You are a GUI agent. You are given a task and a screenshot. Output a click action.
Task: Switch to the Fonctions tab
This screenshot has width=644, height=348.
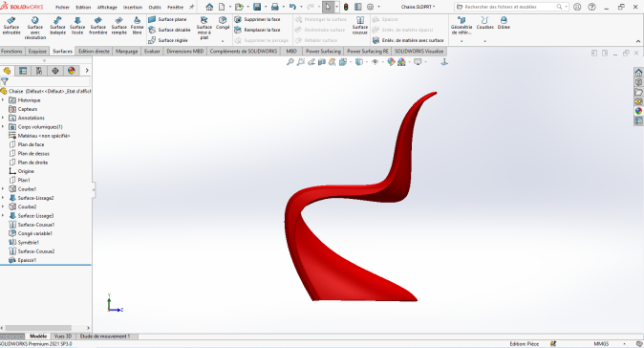point(11,52)
